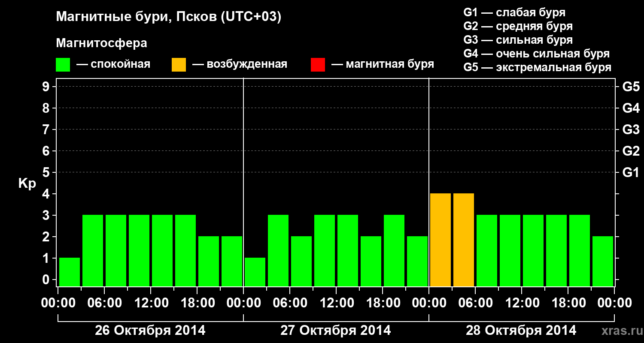The image size is (644, 343).
Task: Click the 'G4' label on the right axis
Action: pyautogui.click(x=631, y=108)
